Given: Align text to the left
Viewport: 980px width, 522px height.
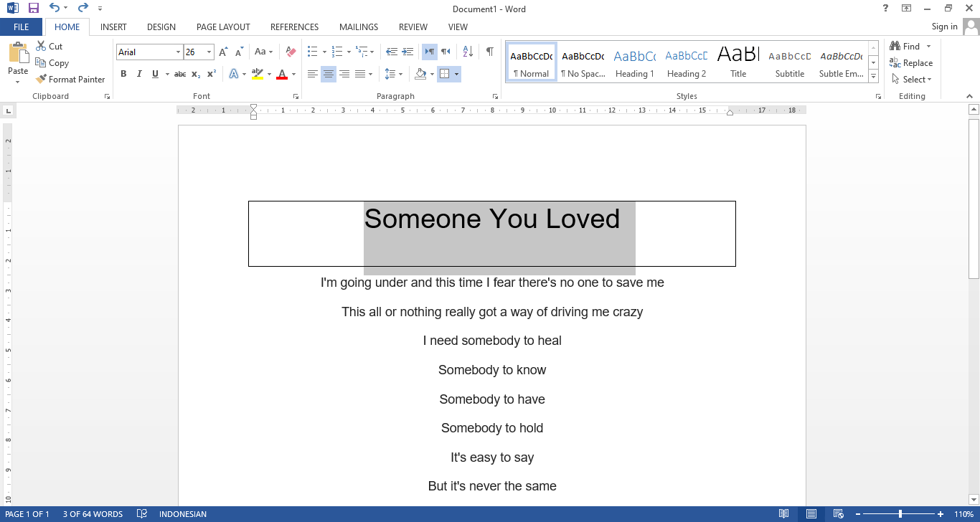Looking at the screenshot, I should [313, 74].
